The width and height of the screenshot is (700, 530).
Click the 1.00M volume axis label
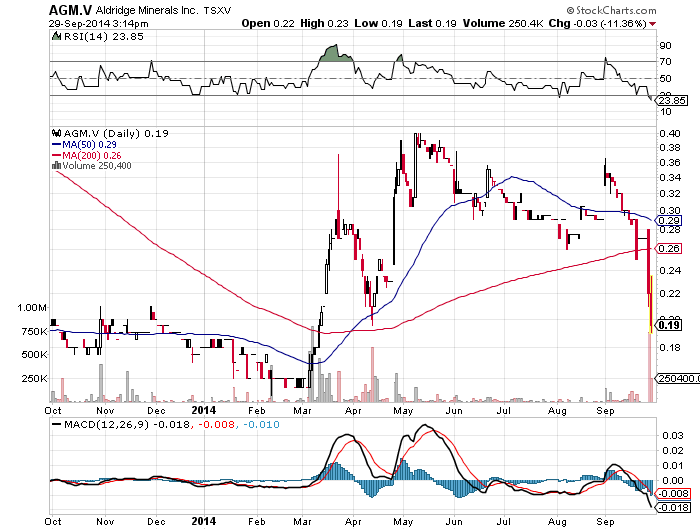coord(32,307)
